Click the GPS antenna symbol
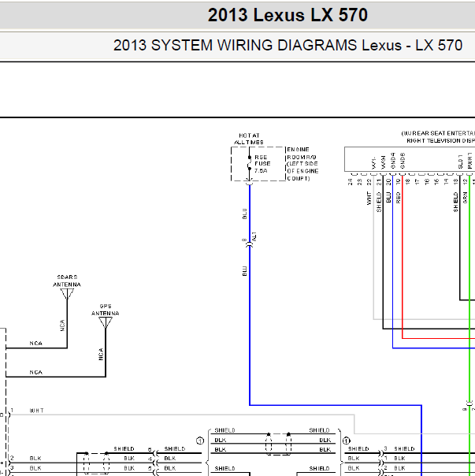The height and width of the screenshot is (476, 475). point(106,322)
